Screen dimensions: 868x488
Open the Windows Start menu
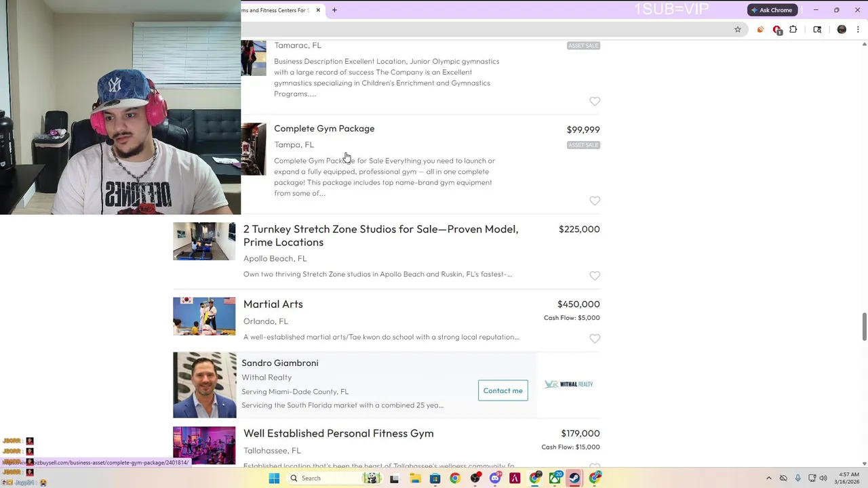pos(274,479)
